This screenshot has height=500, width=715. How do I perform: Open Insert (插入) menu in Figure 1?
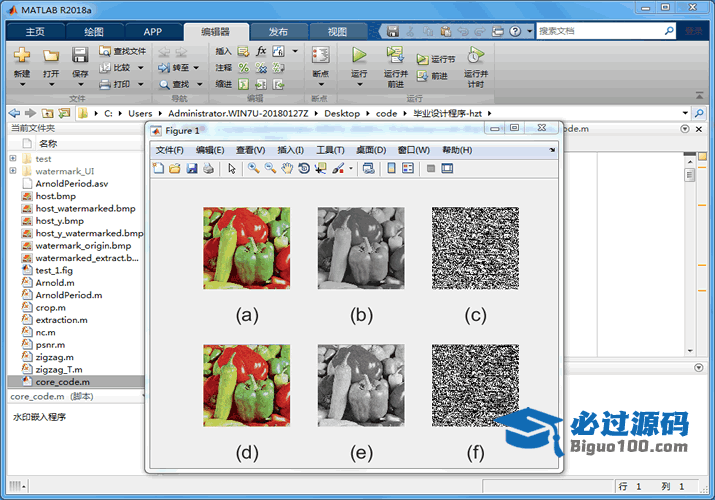290,150
